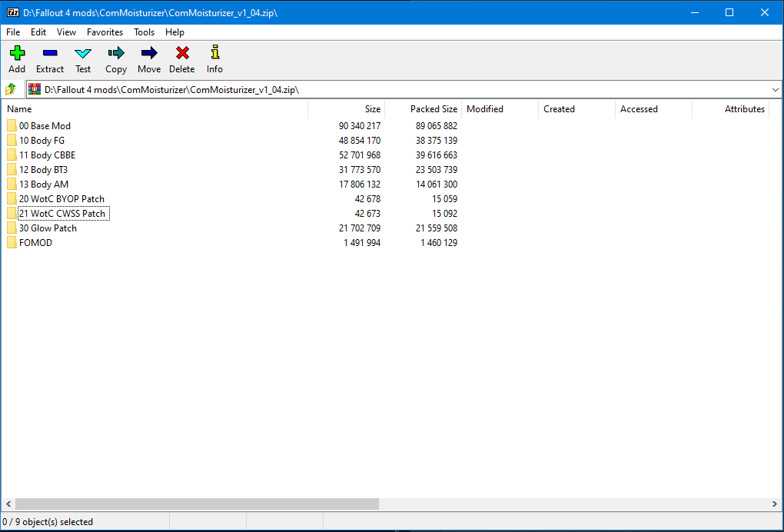Go up one folder level
This screenshot has height=532, width=784.
(x=11, y=89)
